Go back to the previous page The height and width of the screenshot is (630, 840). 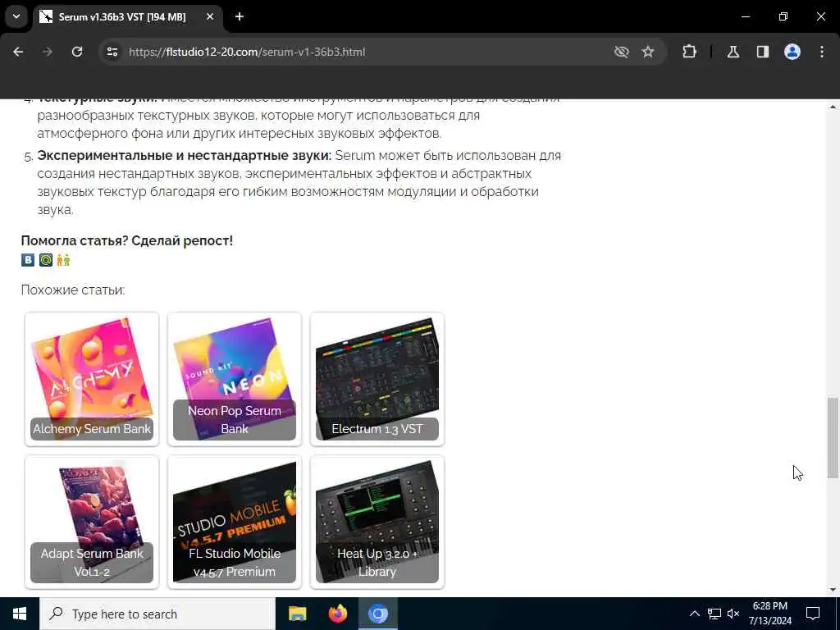[18, 52]
